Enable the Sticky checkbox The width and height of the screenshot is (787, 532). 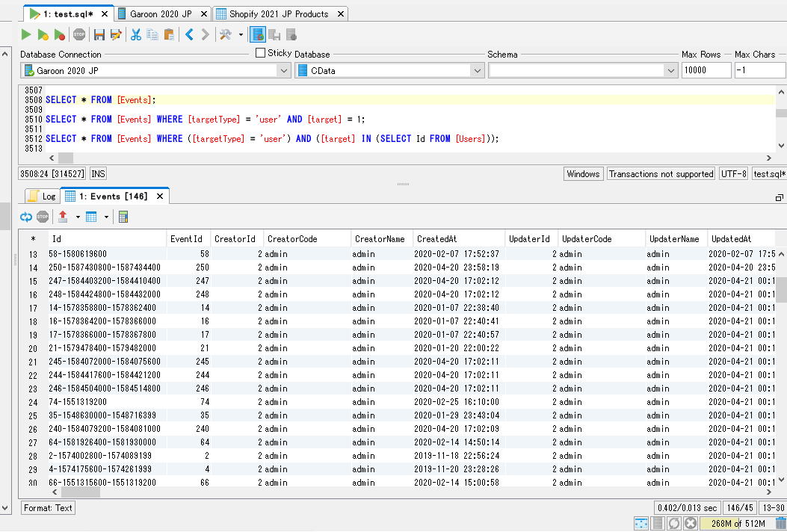(260, 53)
